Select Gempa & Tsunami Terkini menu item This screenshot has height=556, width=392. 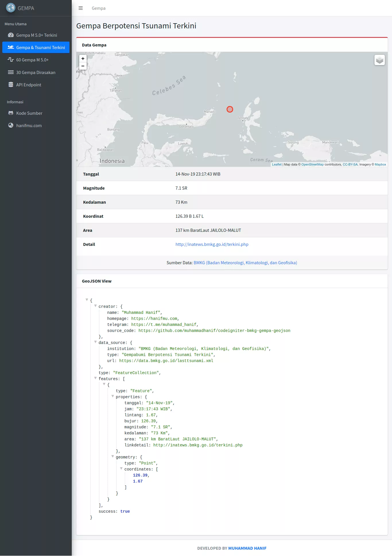(36, 47)
